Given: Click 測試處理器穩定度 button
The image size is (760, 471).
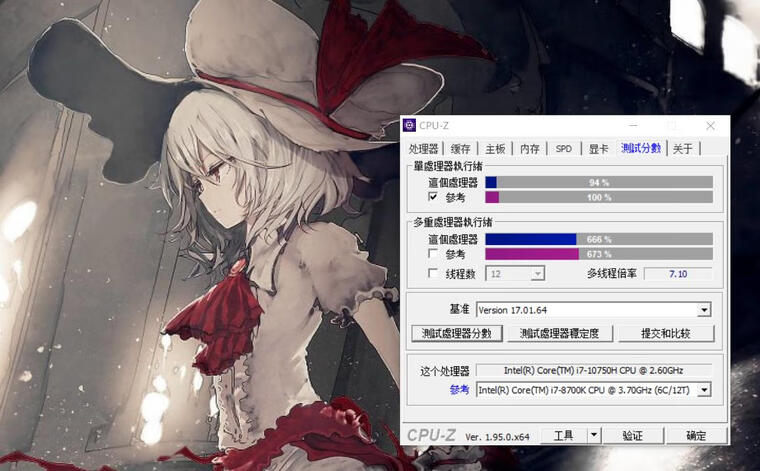Looking at the screenshot, I should tap(559, 333).
